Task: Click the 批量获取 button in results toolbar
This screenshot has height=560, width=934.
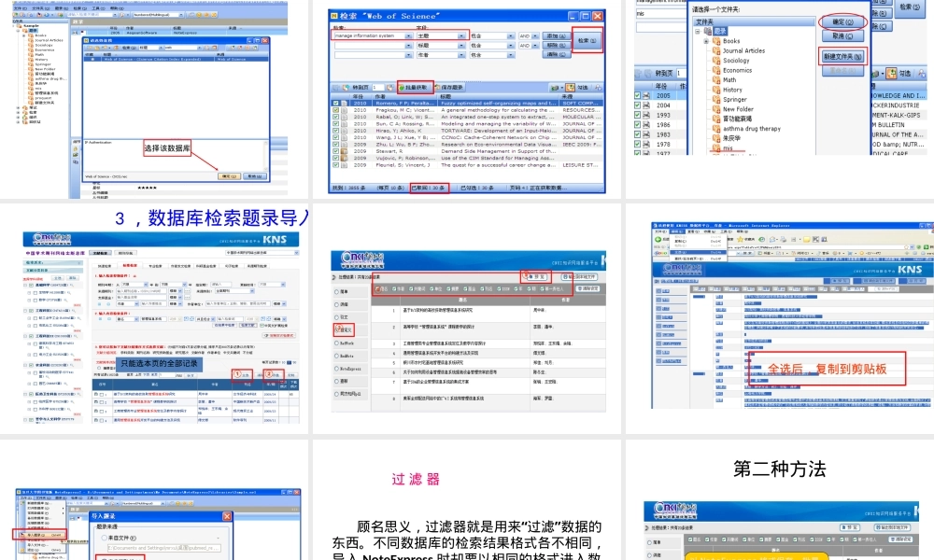Action: tap(415, 88)
